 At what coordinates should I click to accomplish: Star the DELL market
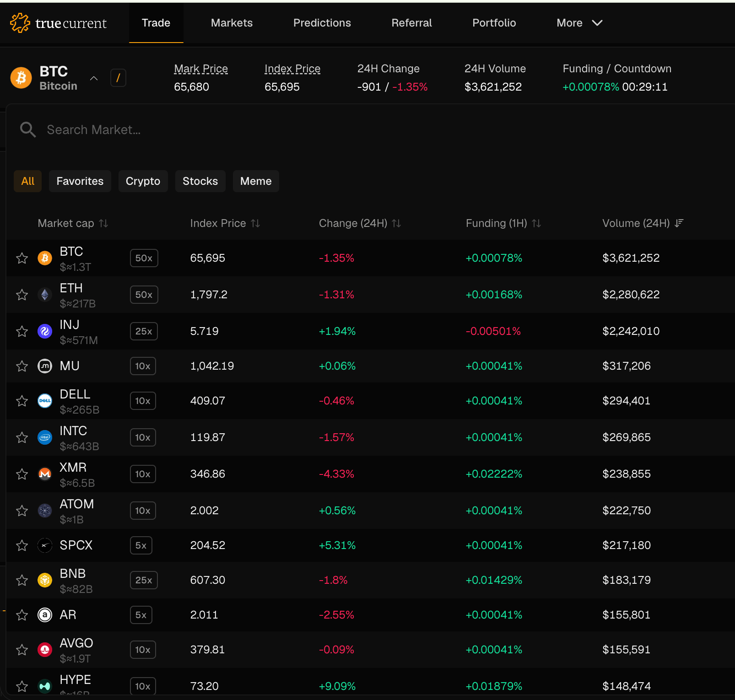22,401
